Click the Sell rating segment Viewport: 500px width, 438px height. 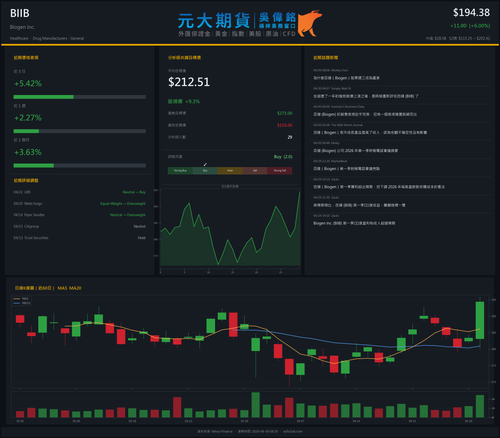[255, 171]
